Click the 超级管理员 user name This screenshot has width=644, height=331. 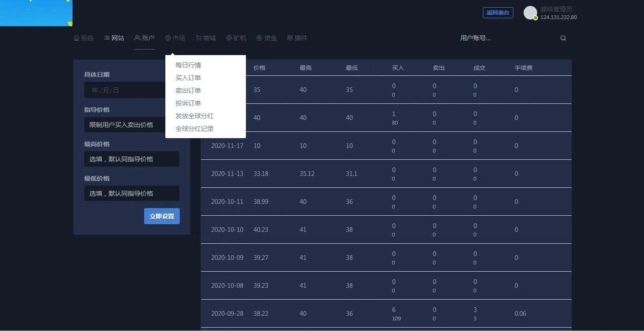pos(556,9)
